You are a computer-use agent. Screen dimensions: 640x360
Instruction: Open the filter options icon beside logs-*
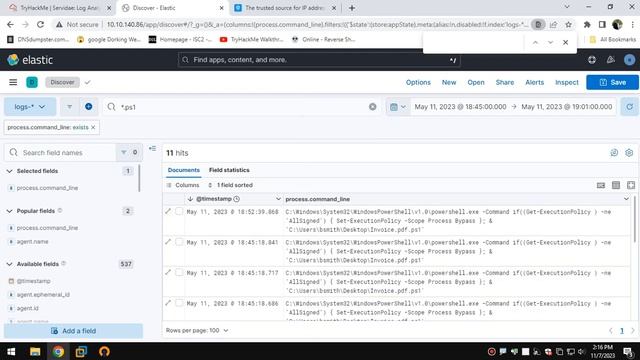(x=69, y=107)
